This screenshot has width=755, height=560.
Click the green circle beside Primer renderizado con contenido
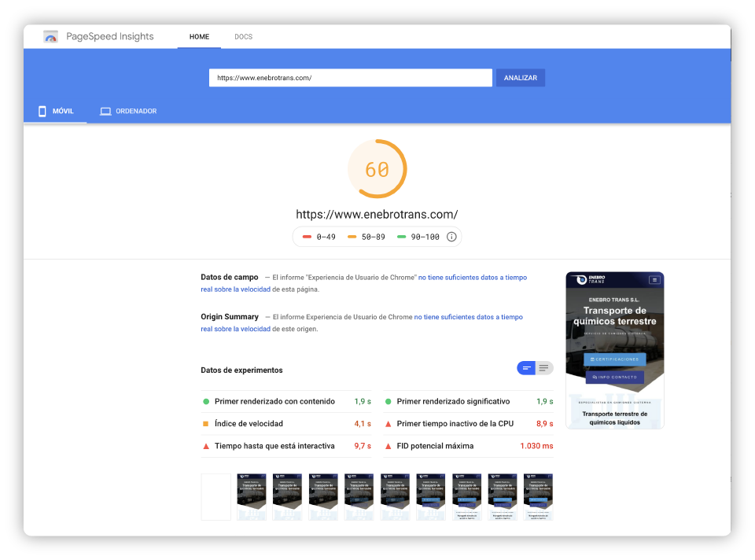click(x=206, y=402)
